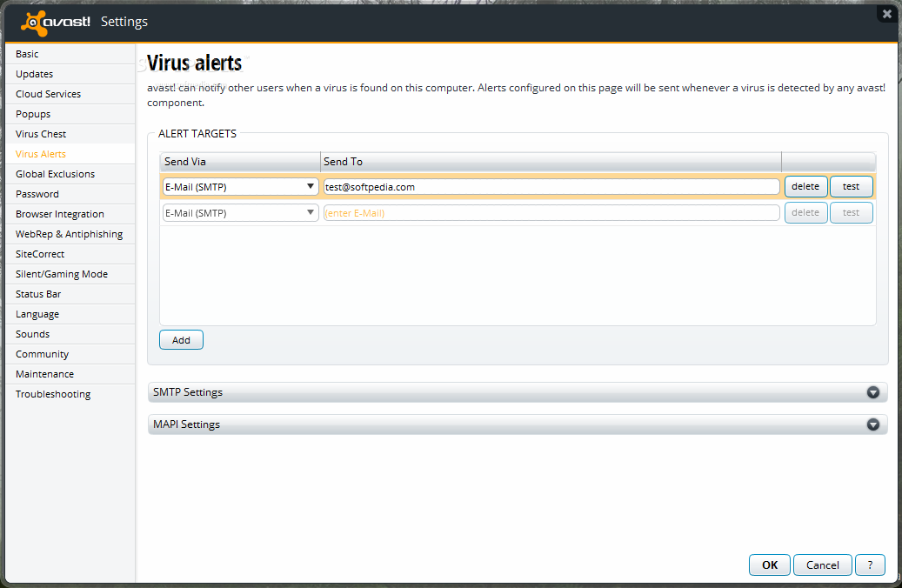
Task: Go to Cloud Services settings
Action: pyautogui.click(x=70, y=94)
